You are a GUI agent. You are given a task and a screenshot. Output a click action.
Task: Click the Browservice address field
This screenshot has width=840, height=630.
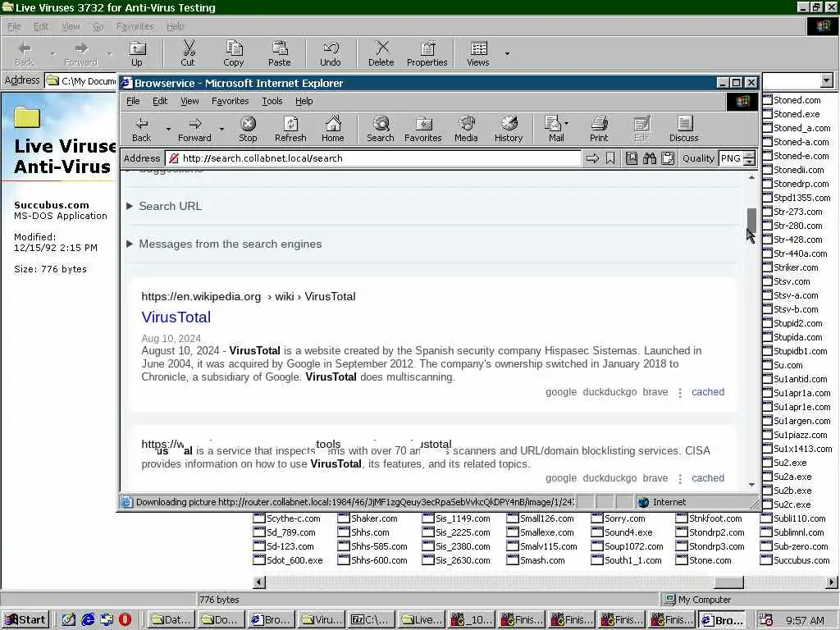373,158
